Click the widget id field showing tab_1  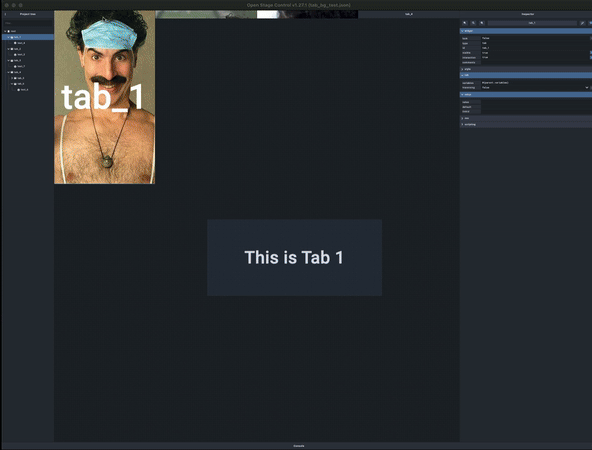[x=532, y=23]
